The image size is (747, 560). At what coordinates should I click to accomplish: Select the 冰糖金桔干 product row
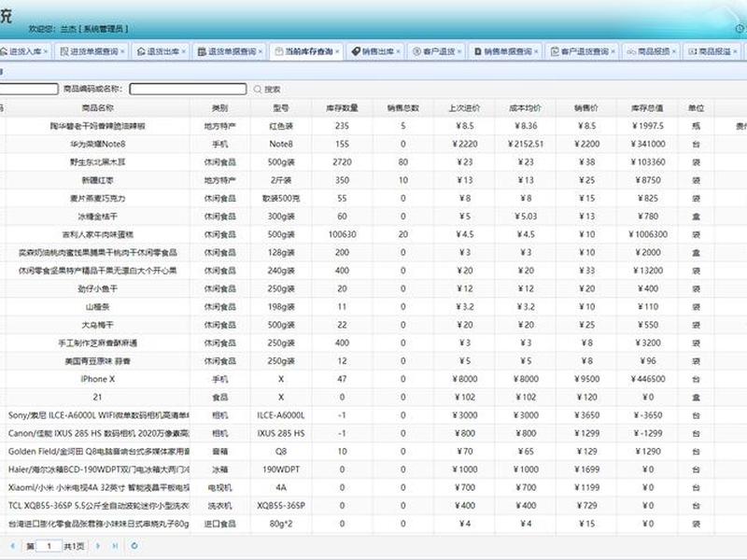tap(373, 217)
